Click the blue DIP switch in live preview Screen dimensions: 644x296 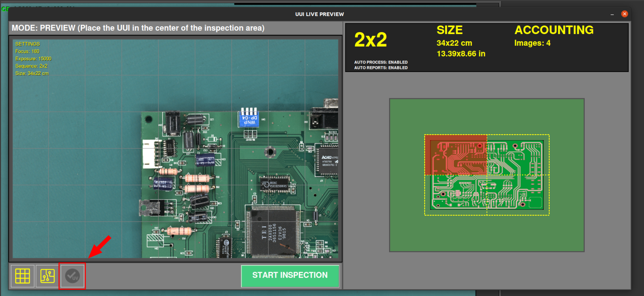pos(249,118)
